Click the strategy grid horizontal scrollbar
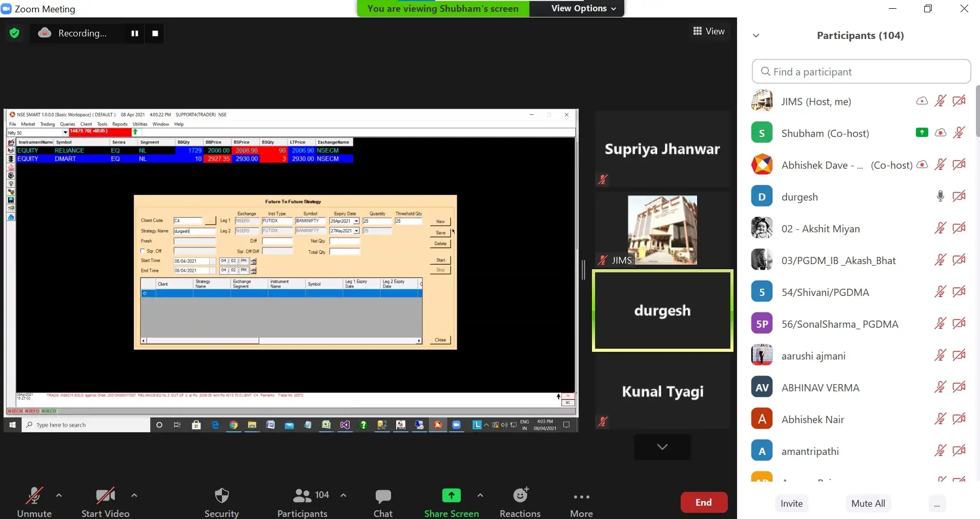 pos(281,341)
